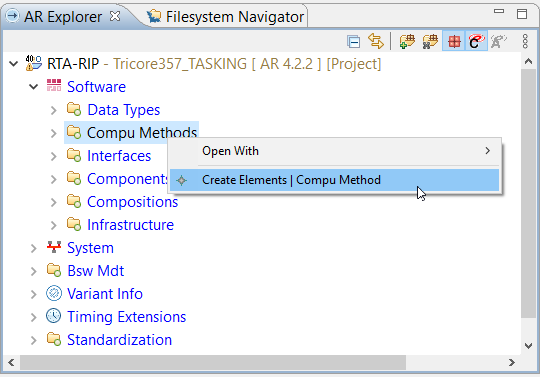Maximize the AR Explorer view panel
Screen dimensions: 540x377
(x=522, y=14)
